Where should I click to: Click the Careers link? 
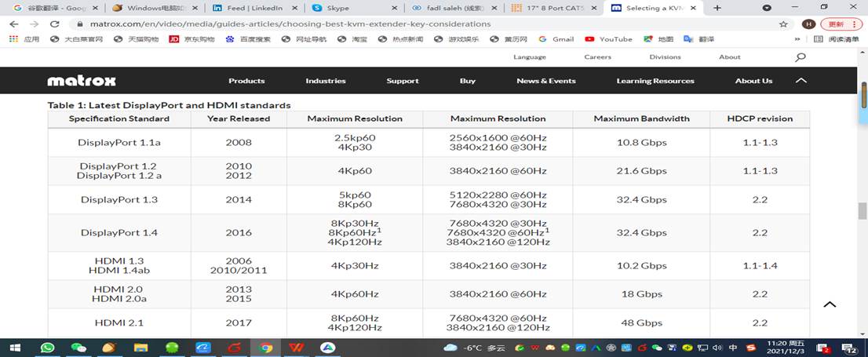point(597,57)
